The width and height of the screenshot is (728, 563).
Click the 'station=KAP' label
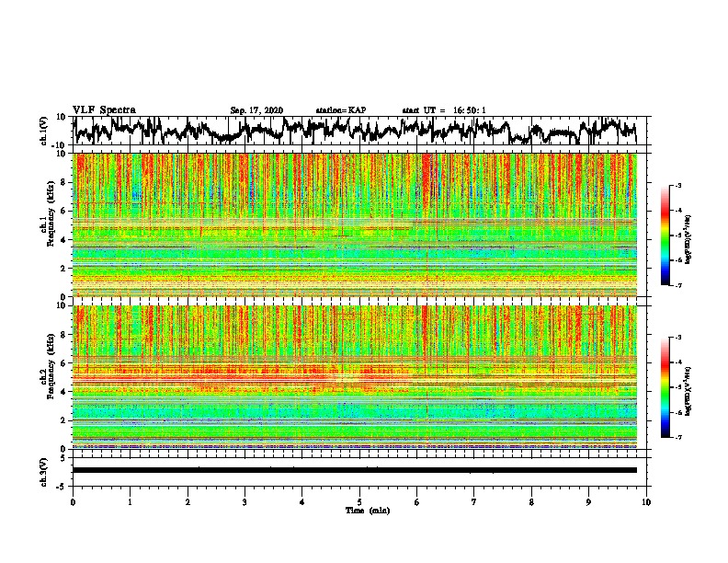tap(341, 110)
